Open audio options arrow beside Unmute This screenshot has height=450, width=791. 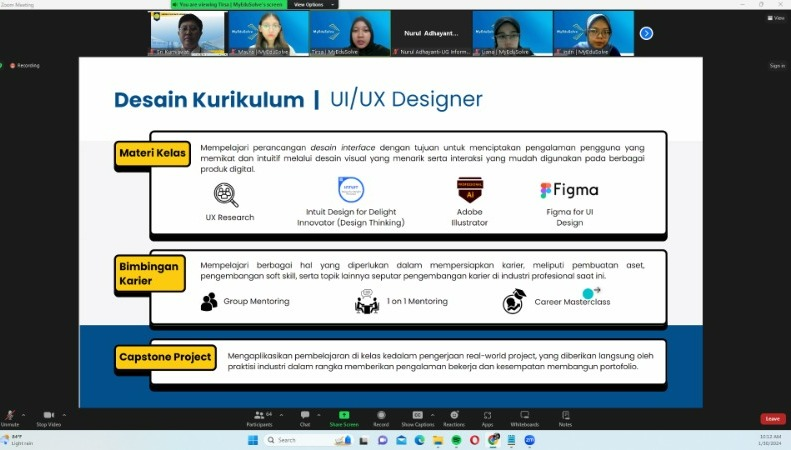point(23,415)
